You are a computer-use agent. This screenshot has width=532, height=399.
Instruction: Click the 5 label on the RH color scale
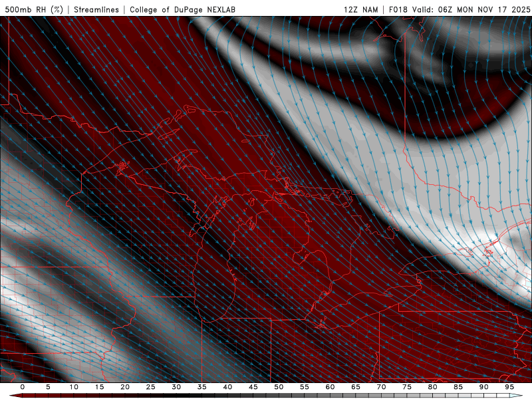pyautogui.click(x=48, y=387)
